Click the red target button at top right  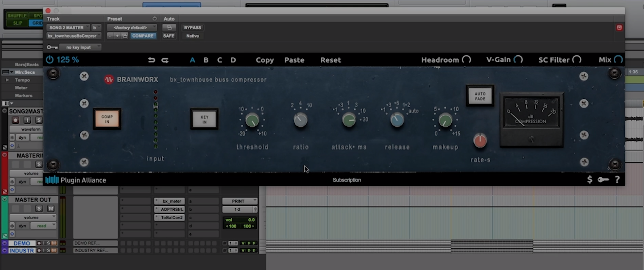619,28
